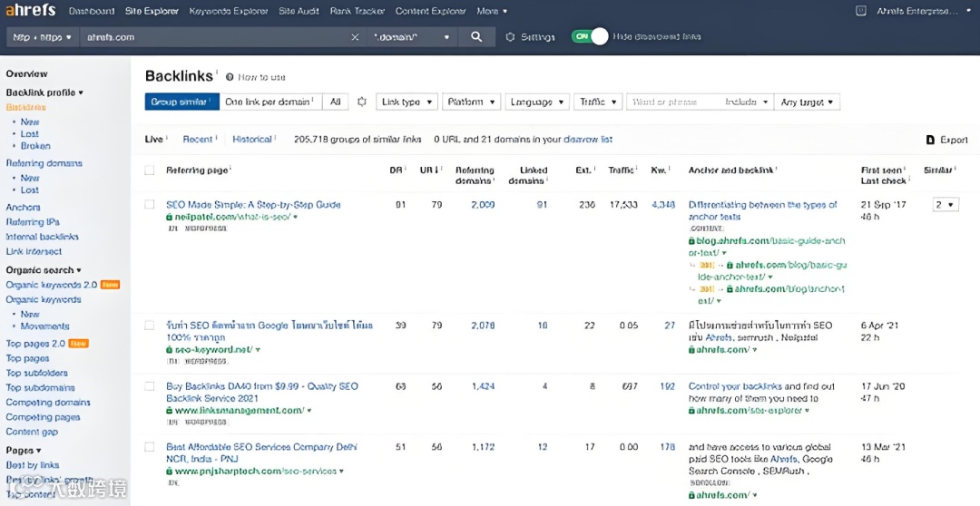Click the ahrefs logo

[32, 11]
